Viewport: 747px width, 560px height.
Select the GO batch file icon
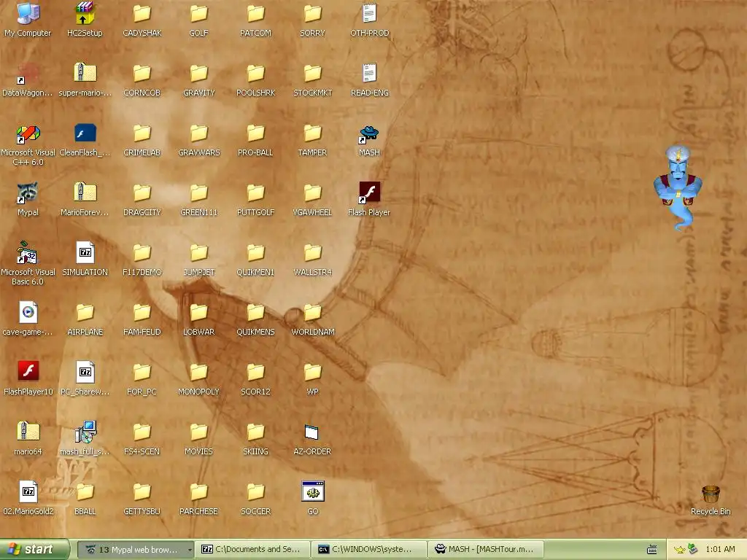pyautogui.click(x=312, y=491)
